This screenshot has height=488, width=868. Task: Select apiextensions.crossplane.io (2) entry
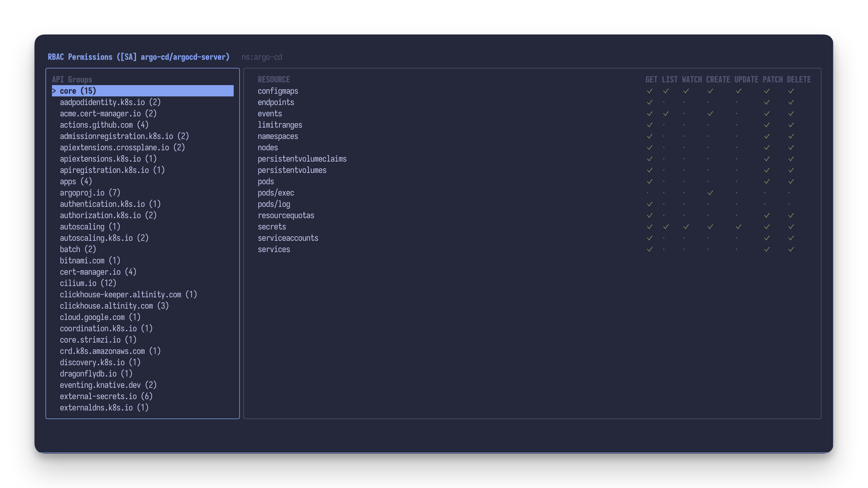pos(122,147)
